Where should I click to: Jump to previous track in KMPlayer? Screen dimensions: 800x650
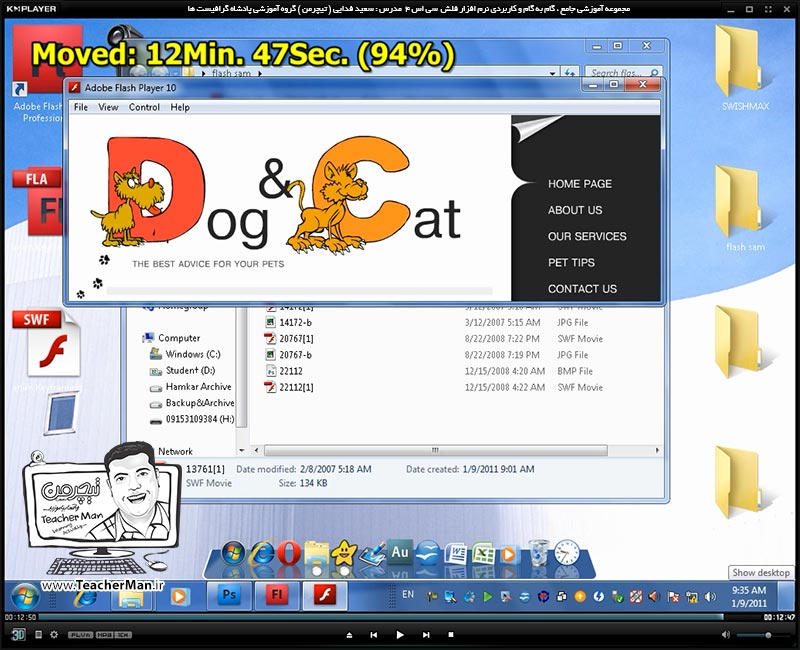coord(373,635)
